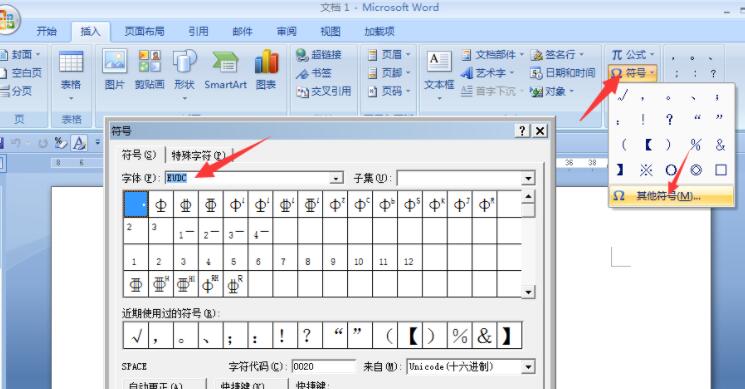The image size is (745, 389).
Task: Pick the symbol cell showing 12
Action: [x=409, y=258]
